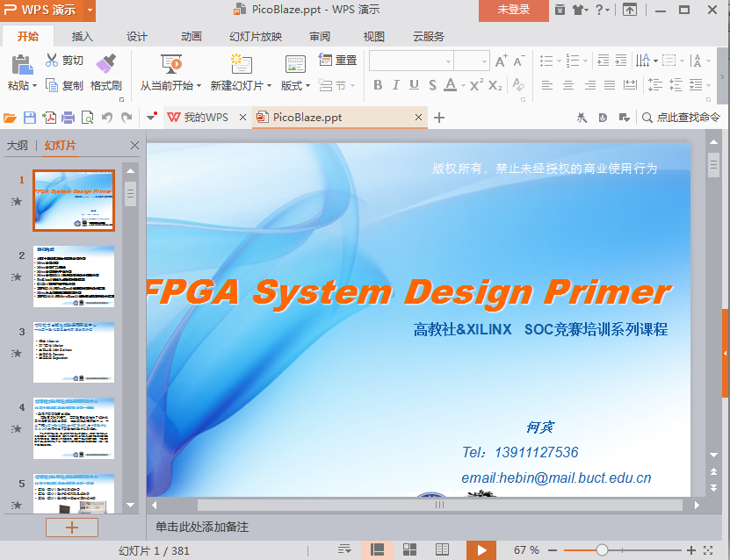Open the Animation (动画) ribbon tab
The width and height of the screenshot is (730, 560).
(191, 36)
